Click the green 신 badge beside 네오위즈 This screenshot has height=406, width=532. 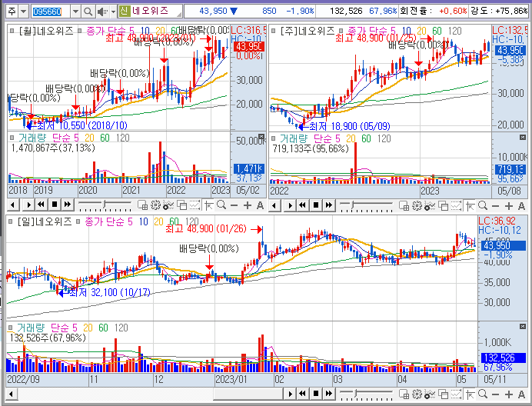[x=125, y=12]
